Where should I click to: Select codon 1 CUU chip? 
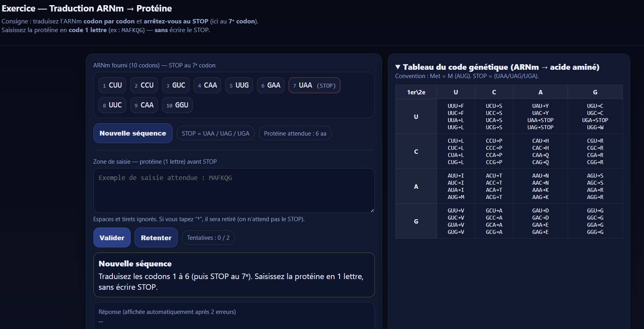(x=112, y=85)
